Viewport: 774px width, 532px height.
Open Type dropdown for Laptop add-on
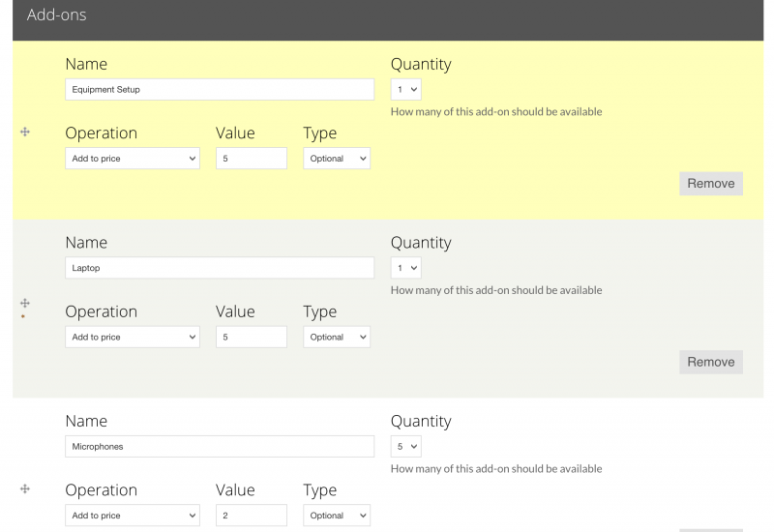pos(337,337)
